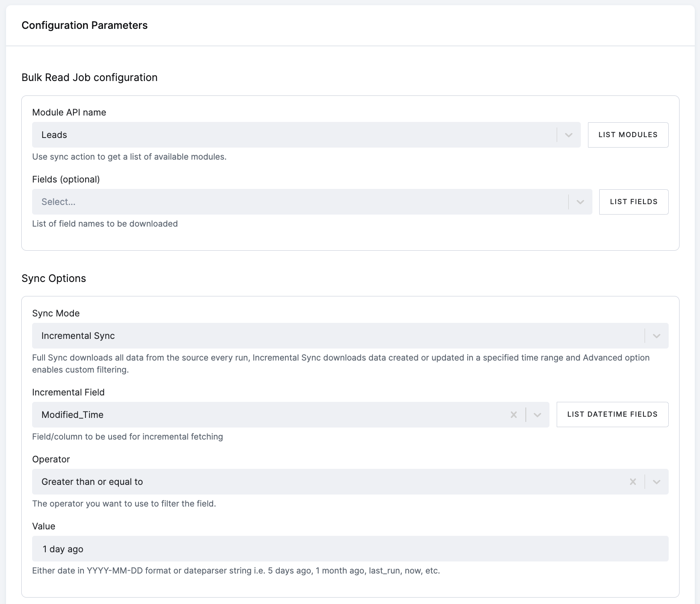The height and width of the screenshot is (604, 700).
Task: Select the Incremental Field label
Action: point(69,392)
